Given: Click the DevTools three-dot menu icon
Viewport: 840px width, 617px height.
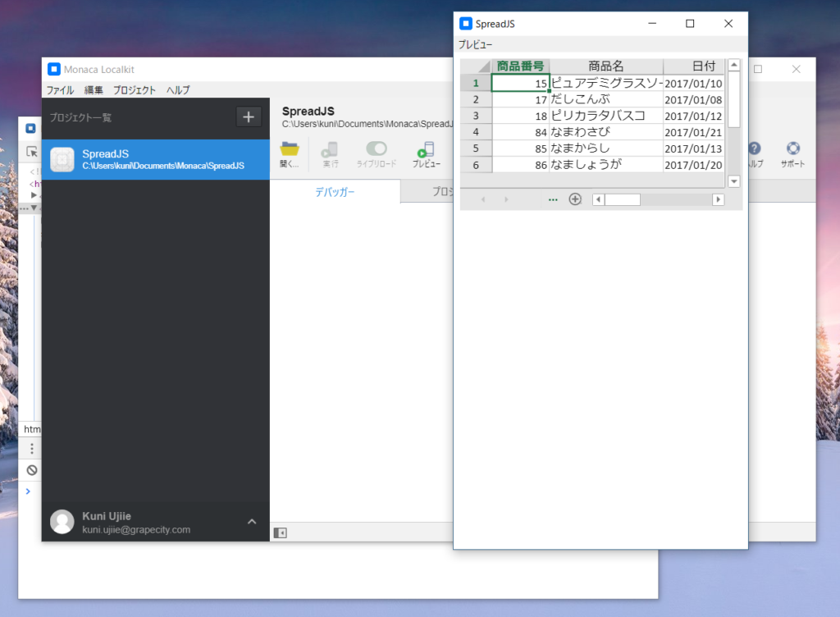Looking at the screenshot, I should (32, 448).
